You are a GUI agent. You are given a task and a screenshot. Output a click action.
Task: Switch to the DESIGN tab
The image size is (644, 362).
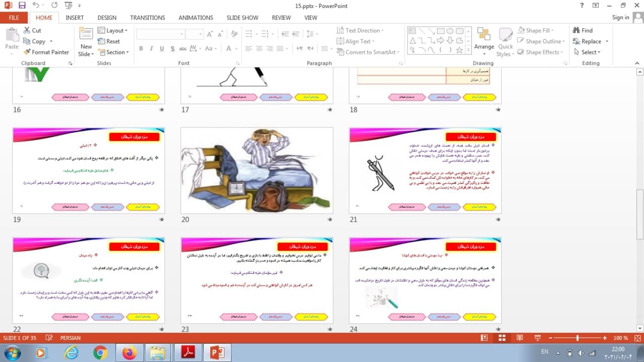click(x=107, y=18)
